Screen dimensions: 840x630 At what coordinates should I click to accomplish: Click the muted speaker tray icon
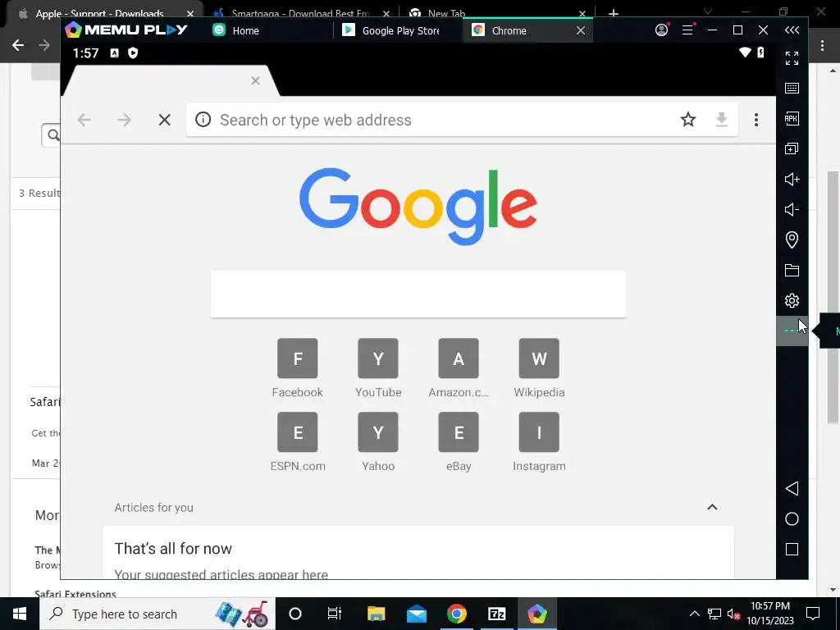pos(733,614)
